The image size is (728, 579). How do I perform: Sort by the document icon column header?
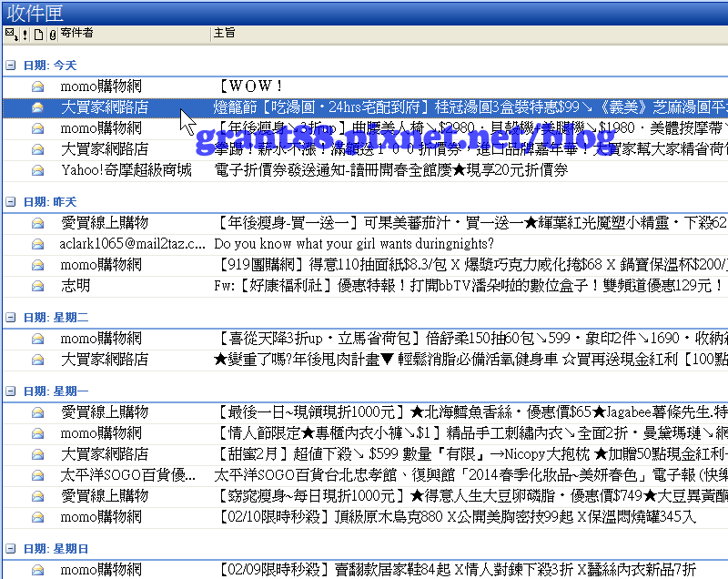[38, 34]
